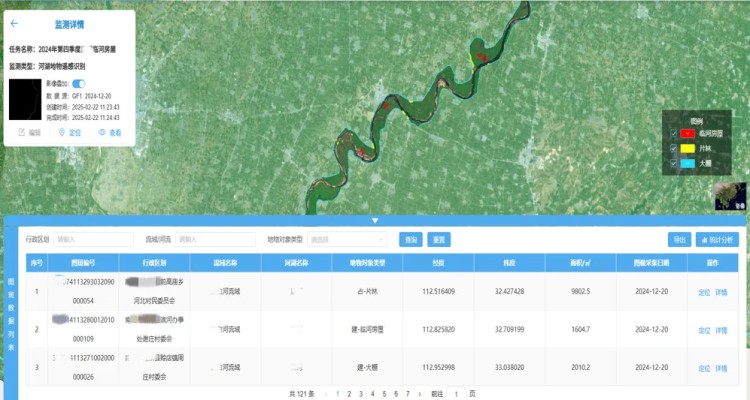Click the back arrow in 监测详情 panel

[x=14, y=22]
